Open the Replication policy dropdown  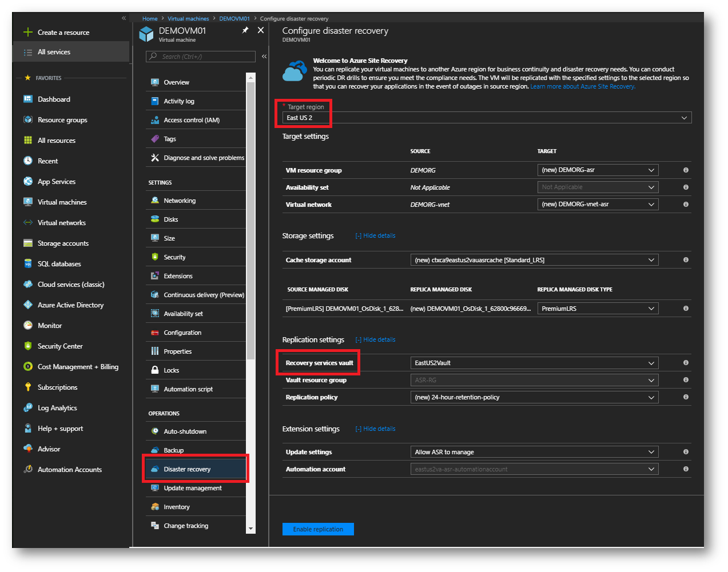pyautogui.click(x=534, y=397)
